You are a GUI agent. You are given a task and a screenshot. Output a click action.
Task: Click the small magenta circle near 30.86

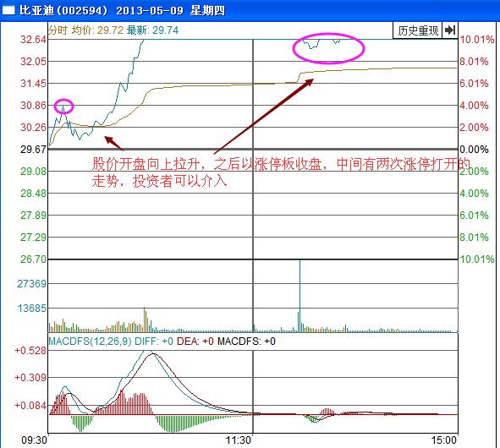point(63,107)
